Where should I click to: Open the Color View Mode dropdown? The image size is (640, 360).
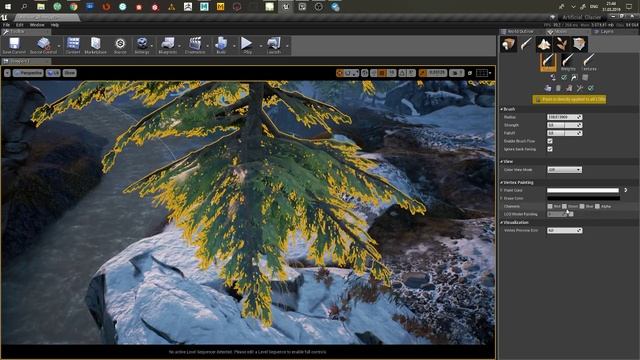point(564,170)
